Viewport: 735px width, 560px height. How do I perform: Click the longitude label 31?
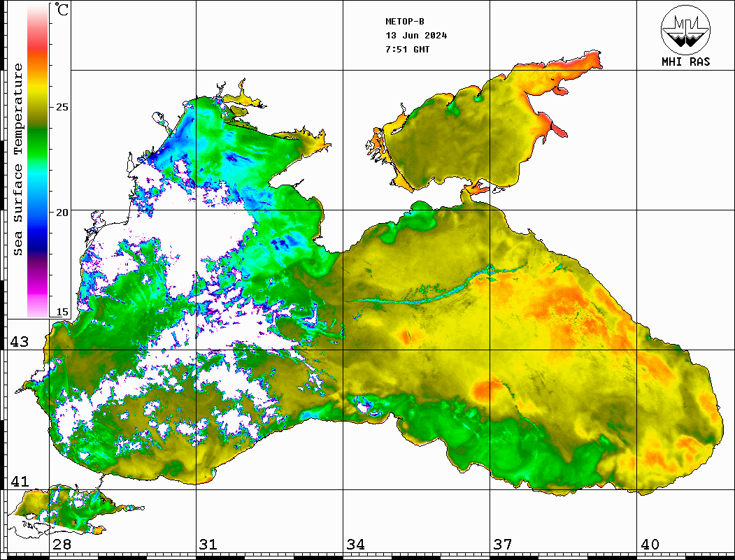pyautogui.click(x=208, y=545)
